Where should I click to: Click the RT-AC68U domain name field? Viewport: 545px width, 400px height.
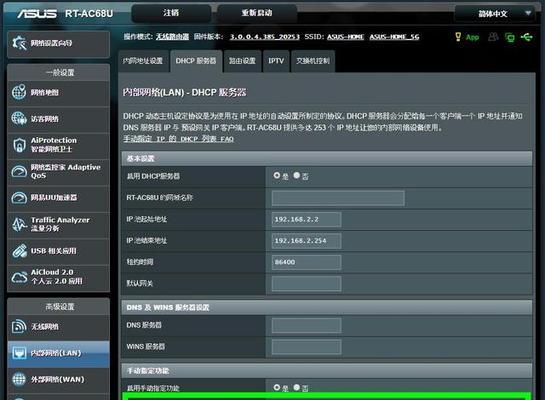tap(338, 198)
